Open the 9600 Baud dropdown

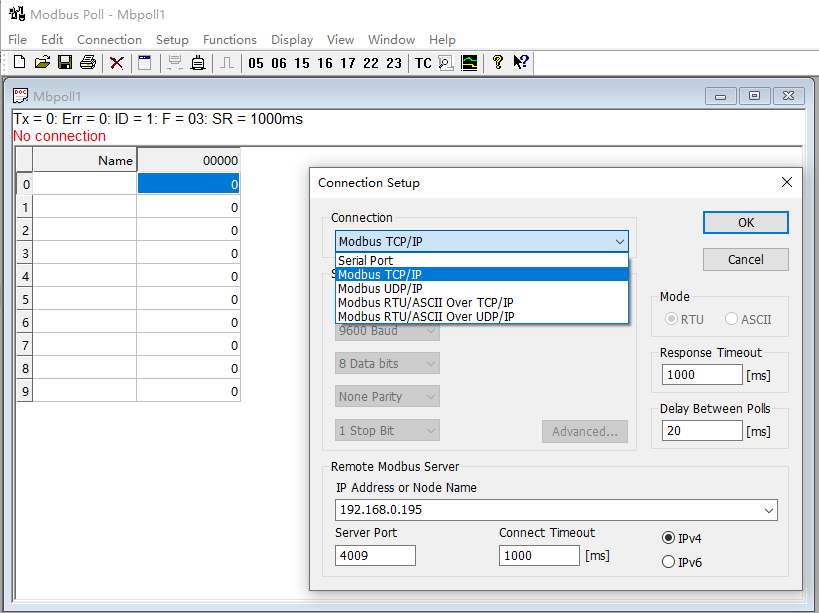[387, 331]
